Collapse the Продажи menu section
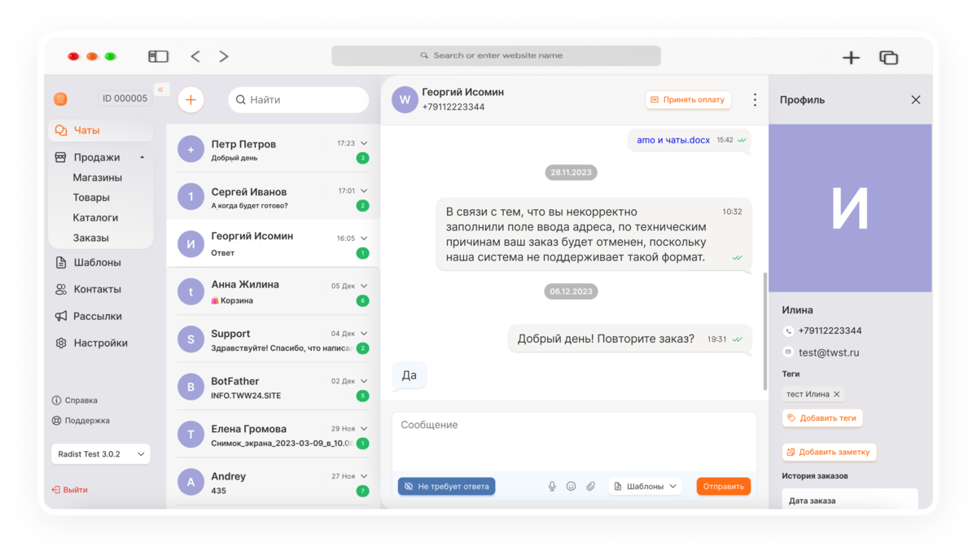 coord(142,157)
